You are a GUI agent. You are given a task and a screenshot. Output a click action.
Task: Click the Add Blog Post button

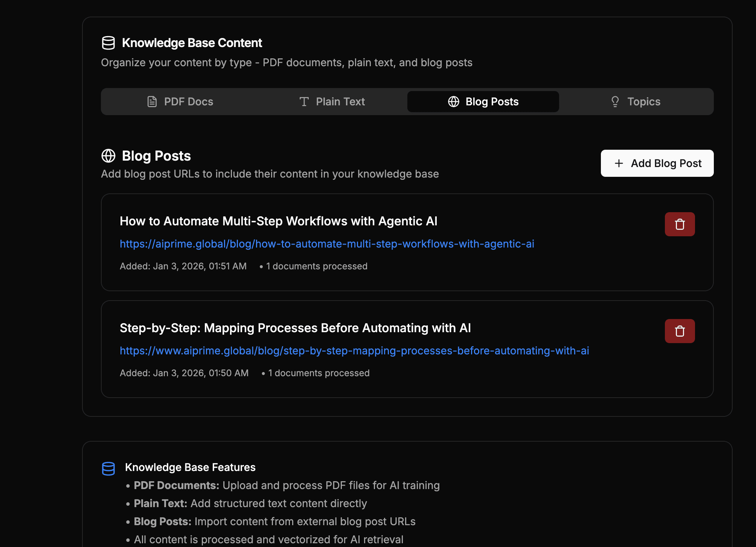tap(657, 163)
